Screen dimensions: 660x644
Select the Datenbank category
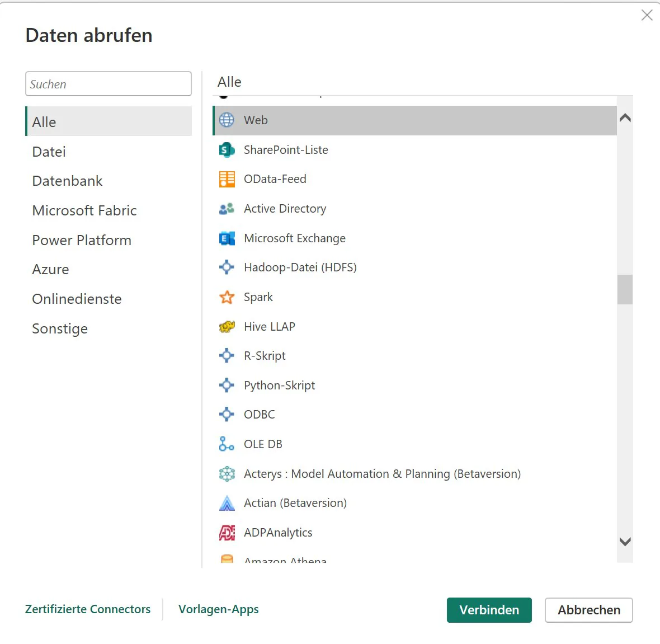[67, 181]
